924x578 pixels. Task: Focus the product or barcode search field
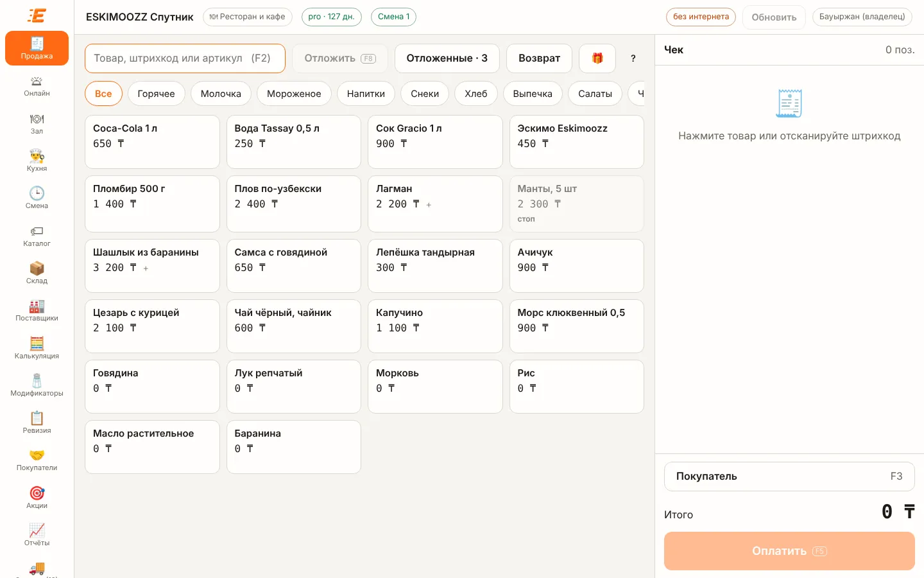[185, 58]
